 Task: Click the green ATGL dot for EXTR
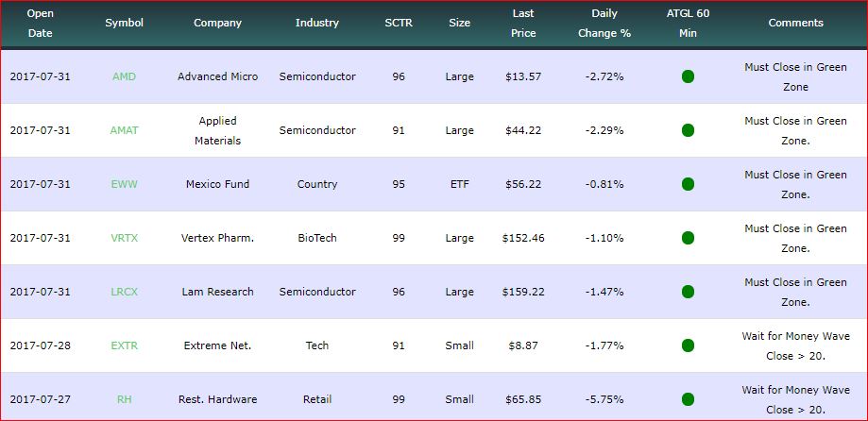point(688,345)
